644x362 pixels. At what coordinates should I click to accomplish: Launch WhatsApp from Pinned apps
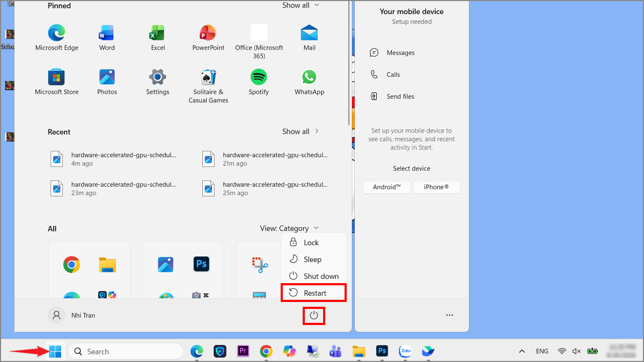pyautogui.click(x=309, y=82)
